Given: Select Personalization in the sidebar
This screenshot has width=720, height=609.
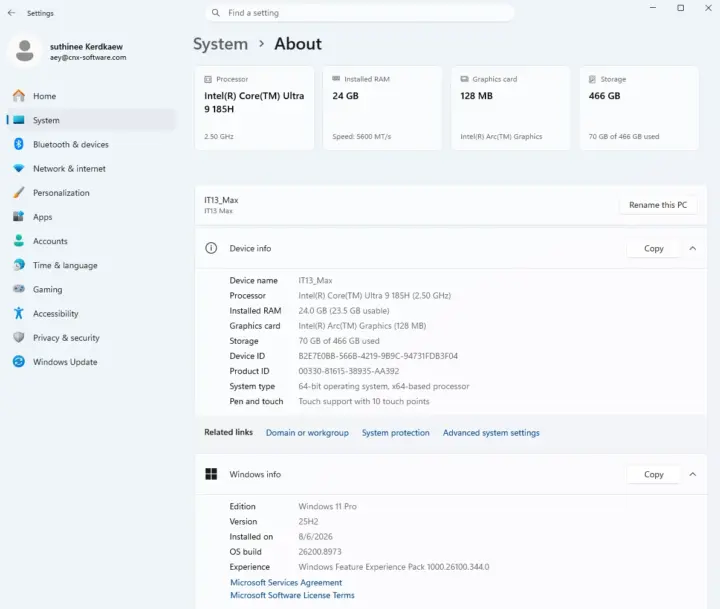Looking at the screenshot, I should pyautogui.click(x=91, y=192).
